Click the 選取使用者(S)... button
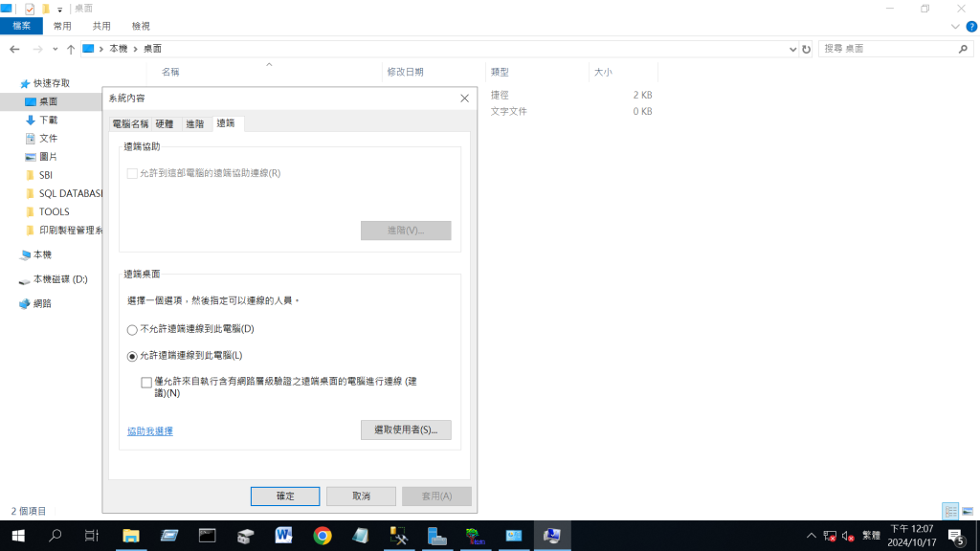 [x=406, y=430]
